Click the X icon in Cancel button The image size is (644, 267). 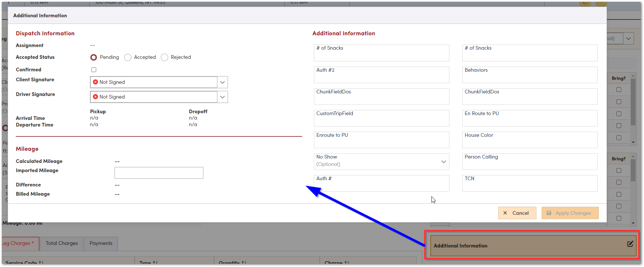(x=505, y=213)
